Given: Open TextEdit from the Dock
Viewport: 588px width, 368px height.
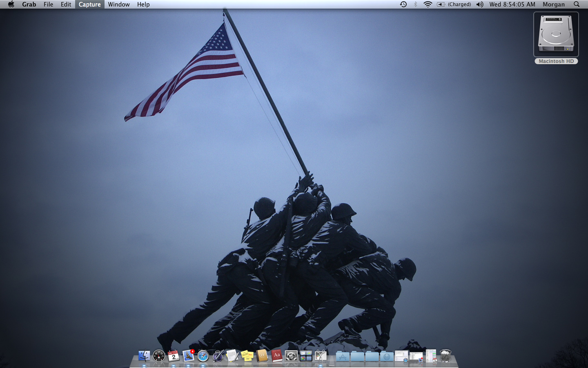Looking at the screenshot, I should pyautogui.click(x=232, y=356).
